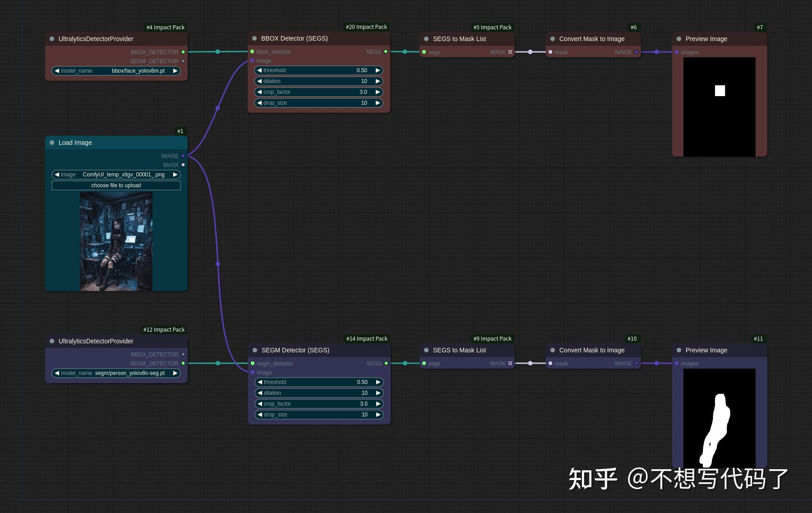Open the bbox/face_yolov8m.pt model_name selector
This screenshot has height=513, width=812.
116,70
